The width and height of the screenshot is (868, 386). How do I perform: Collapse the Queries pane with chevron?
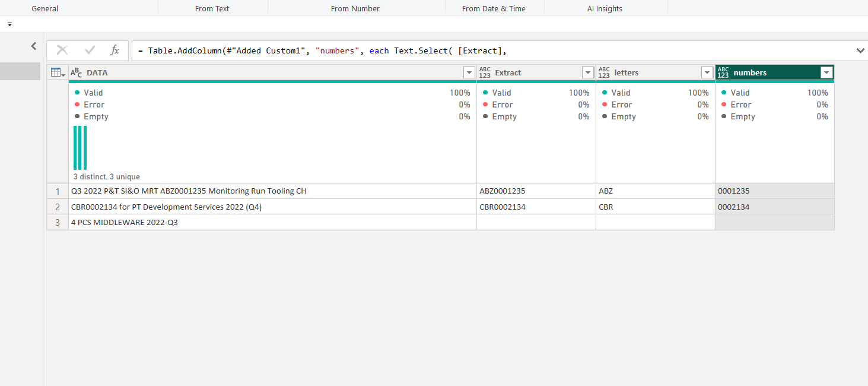[34, 46]
